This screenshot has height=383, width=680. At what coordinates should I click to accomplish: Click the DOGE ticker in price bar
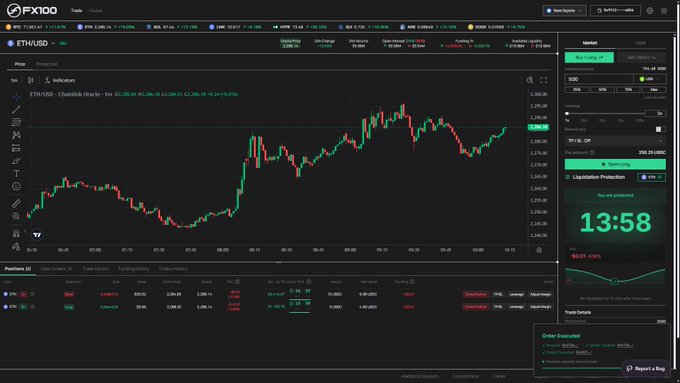(497, 27)
